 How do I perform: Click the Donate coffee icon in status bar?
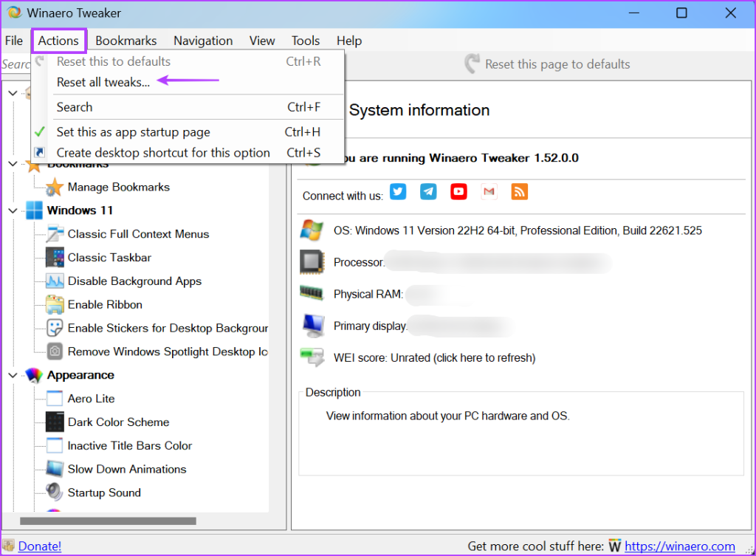point(9,546)
